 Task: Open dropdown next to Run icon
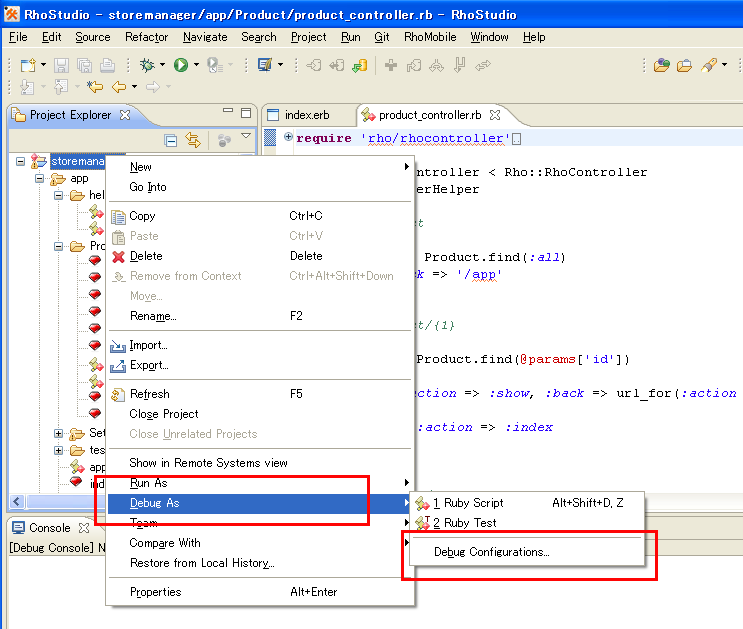coord(196,64)
